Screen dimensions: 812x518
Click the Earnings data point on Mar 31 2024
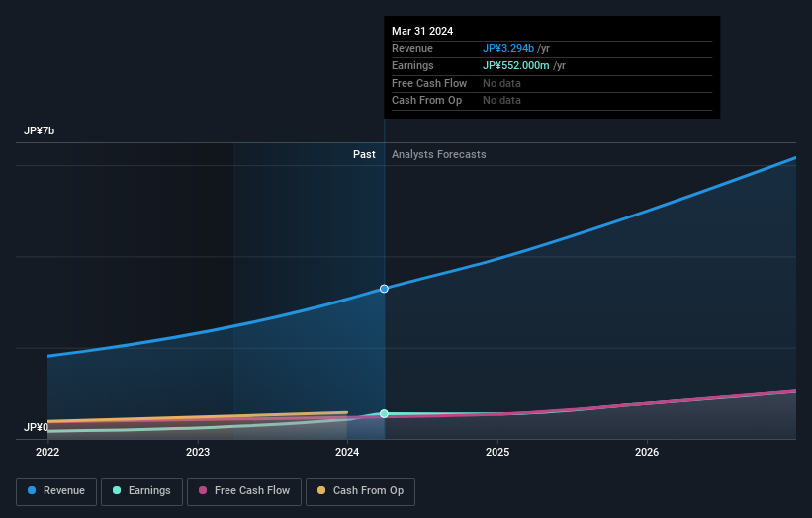(384, 413)
